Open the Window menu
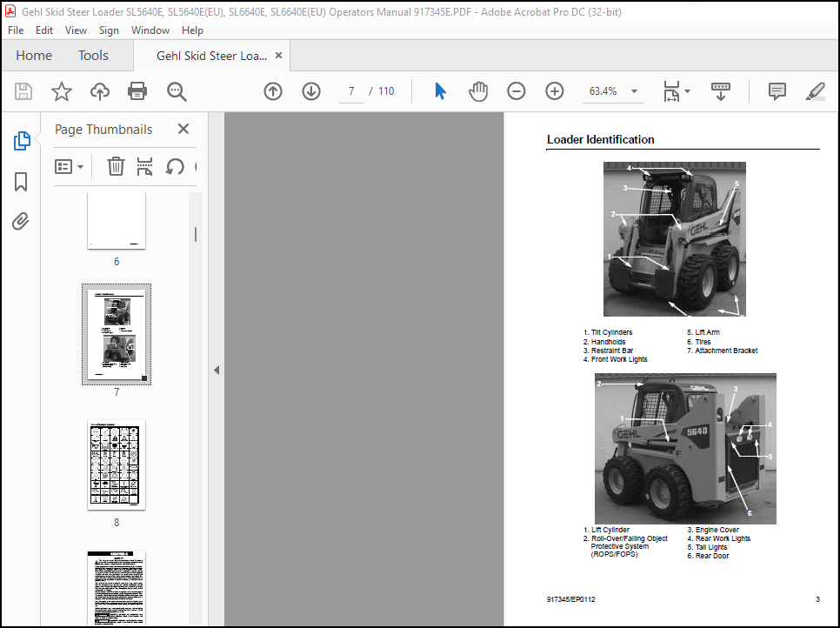This screenshot has width=840, height=628. click(150, 30)
